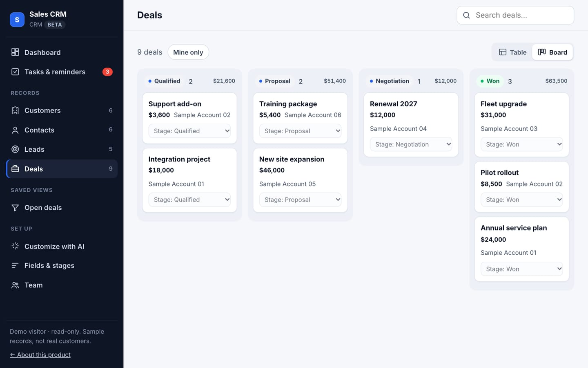Open the Leads records
Image resolution: width=588 pixels, height=368 pixels.
(62, 149)
